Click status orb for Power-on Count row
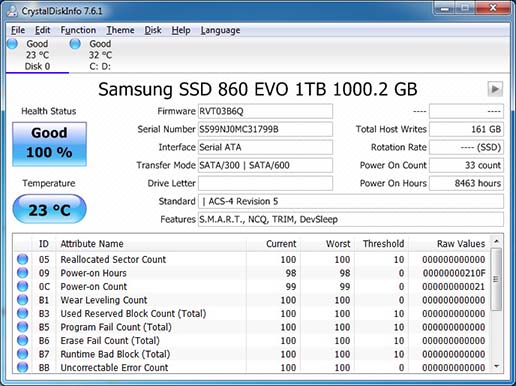The height and width of the screenshot is (386, 516). [23, 286]
